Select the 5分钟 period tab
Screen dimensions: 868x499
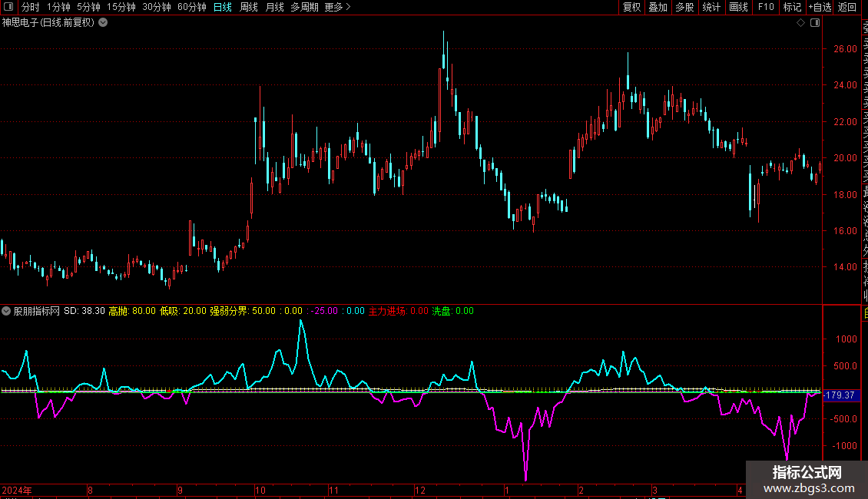(x=88, y=7)
